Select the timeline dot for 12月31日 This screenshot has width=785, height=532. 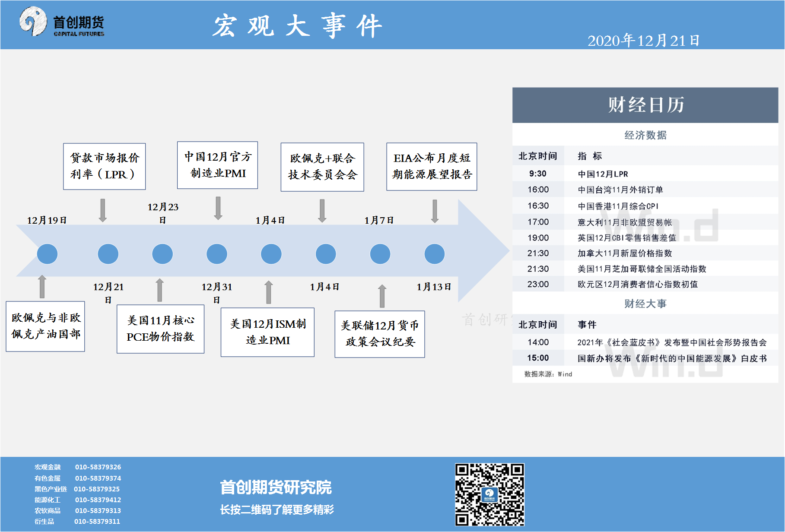[x=217, y=254]
